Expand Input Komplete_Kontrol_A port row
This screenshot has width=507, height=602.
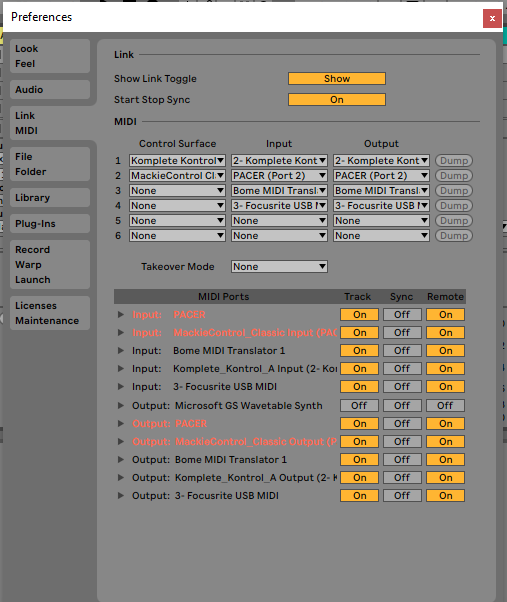(121, 369)
